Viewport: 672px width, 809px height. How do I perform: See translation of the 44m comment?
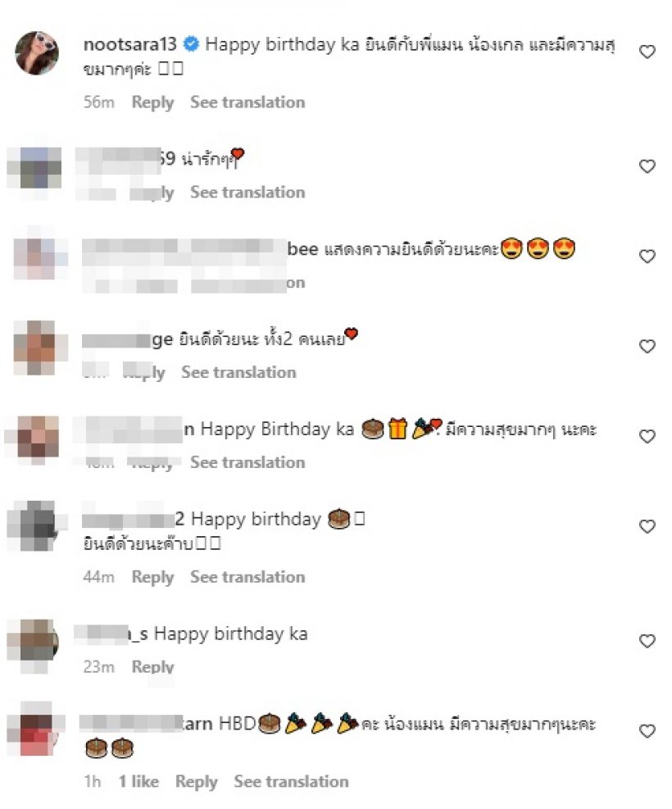click(x=247, y=577)
